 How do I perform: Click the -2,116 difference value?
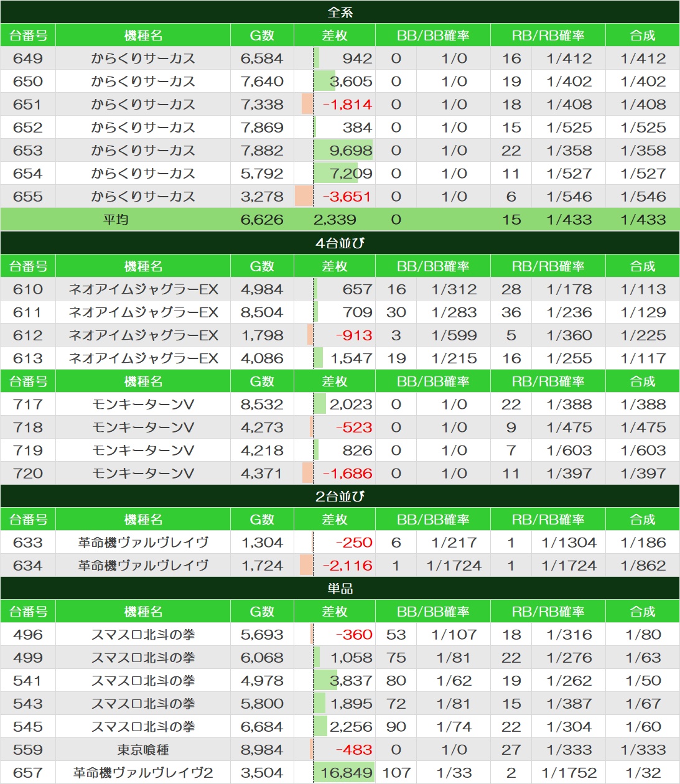click(x=347, y=566)
